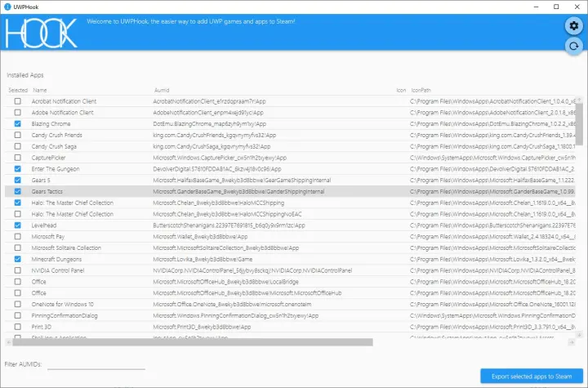Click the refresh apps list icon
Screen dimensions: 588x388
[x=574, y=47]
